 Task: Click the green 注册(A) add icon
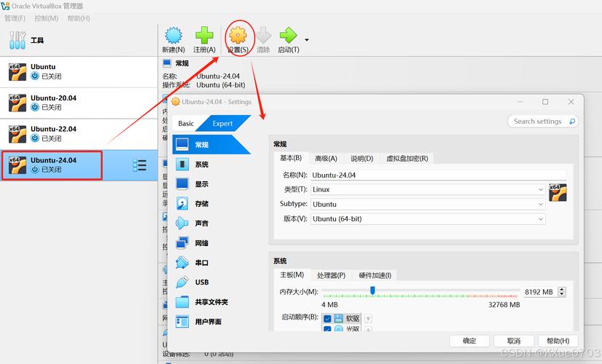click(204, 36)
